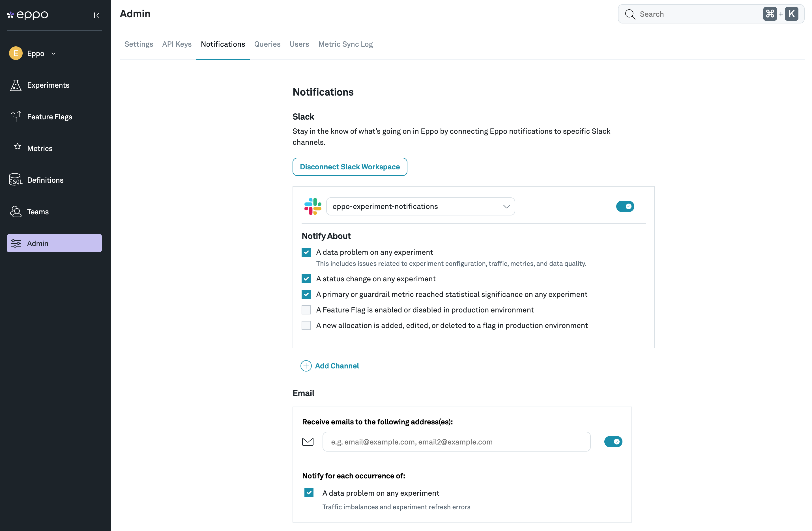Viewport: 812px width, 531px height.
Task: Select the Teams people icon
Action: 16,211
